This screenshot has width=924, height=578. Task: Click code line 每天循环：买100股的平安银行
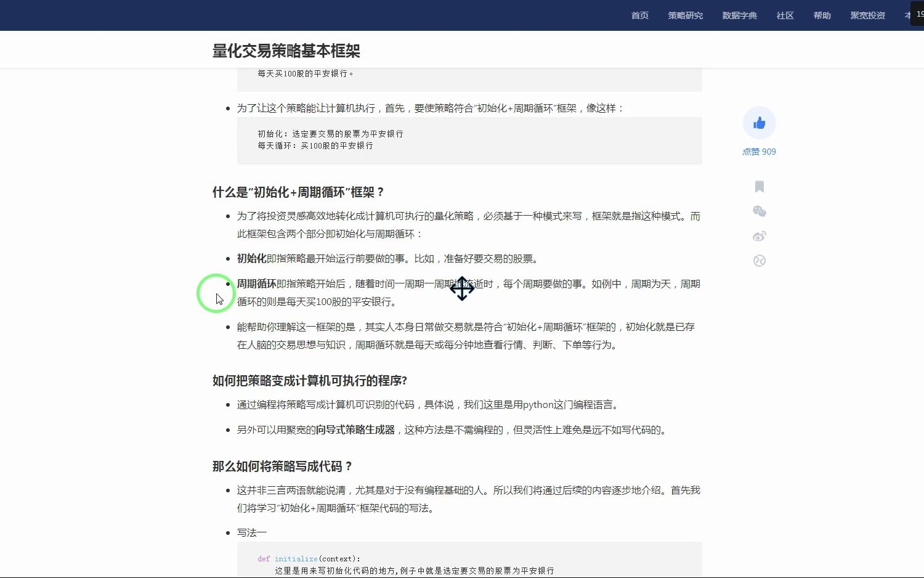[x=315, y=146]
